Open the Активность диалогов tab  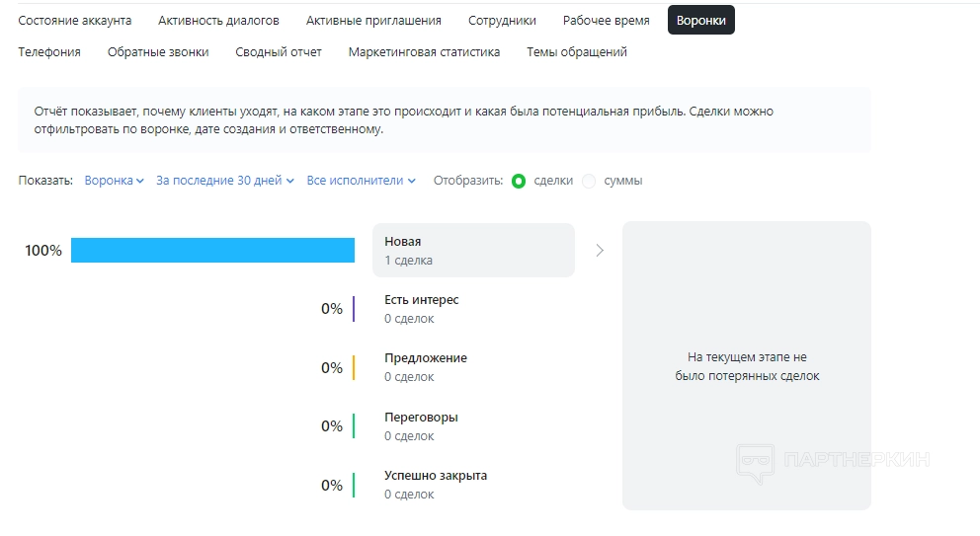[218, 20]
